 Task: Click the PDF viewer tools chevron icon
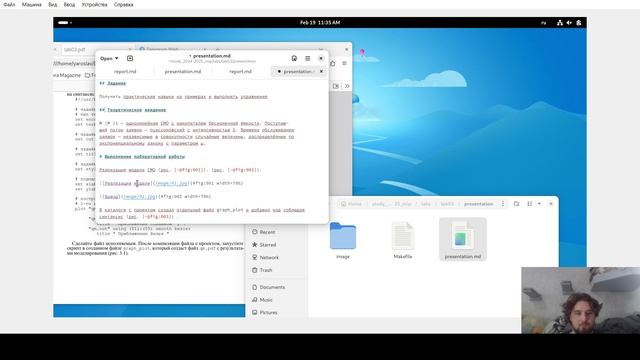(347, 86)
